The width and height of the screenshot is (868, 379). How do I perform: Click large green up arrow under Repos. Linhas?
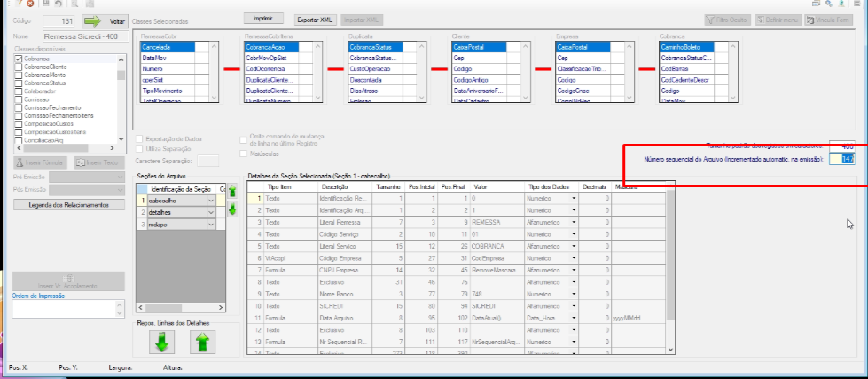(202, 342)
